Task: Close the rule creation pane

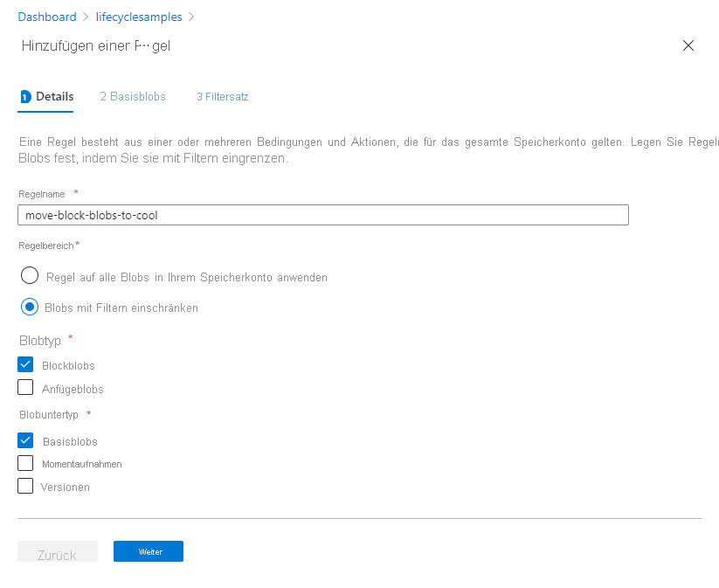Action: [688, 45]
